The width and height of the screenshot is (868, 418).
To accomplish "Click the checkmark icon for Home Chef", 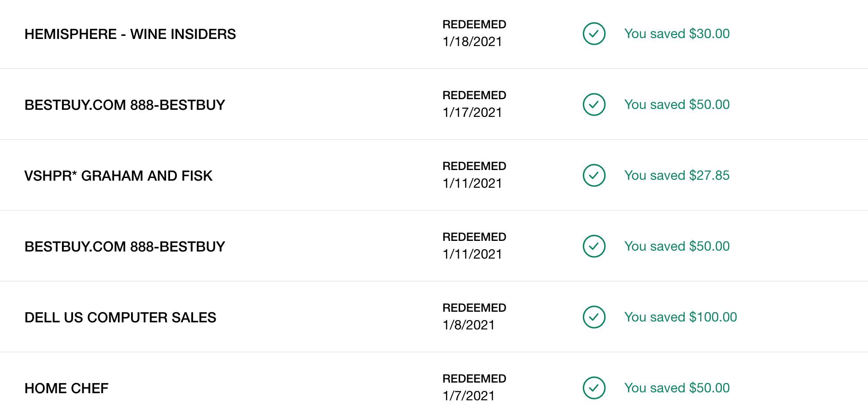I will tap(594, 388).
